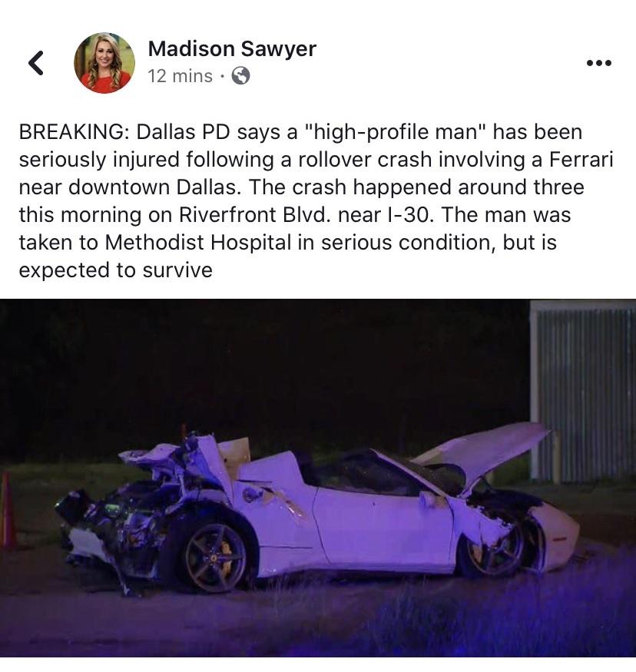View the full-size wrecked car image
Screen dimensions: 636x672
point(318,478)
